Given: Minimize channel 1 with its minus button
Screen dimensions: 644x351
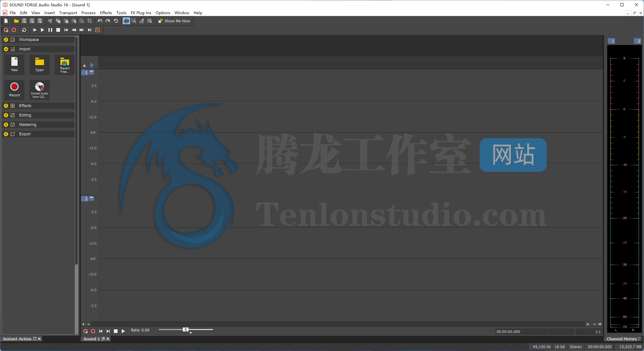Looking at the screenshot, I should pos(92,72).
